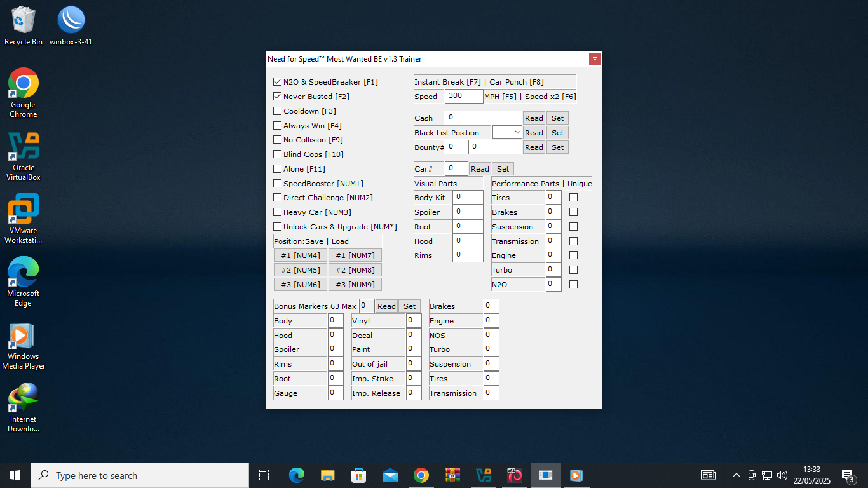The image size is (868, 488).
Task: Open the network icon in system tray
Action: 767,475
